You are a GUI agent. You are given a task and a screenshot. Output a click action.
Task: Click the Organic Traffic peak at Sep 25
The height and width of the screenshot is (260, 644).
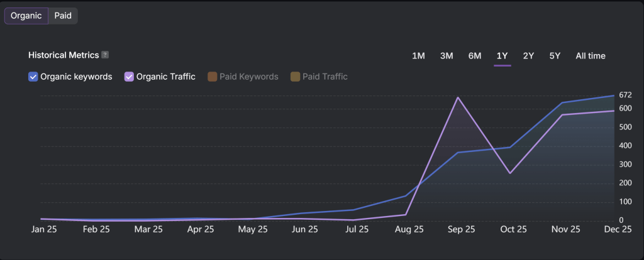(458, 97)
